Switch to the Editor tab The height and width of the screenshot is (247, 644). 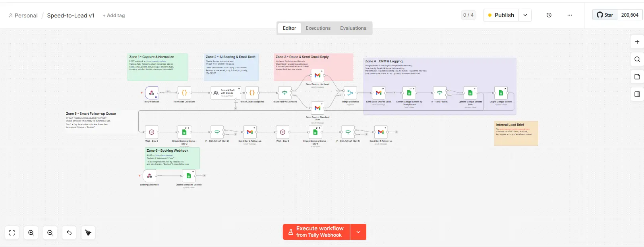coord(289,28)
